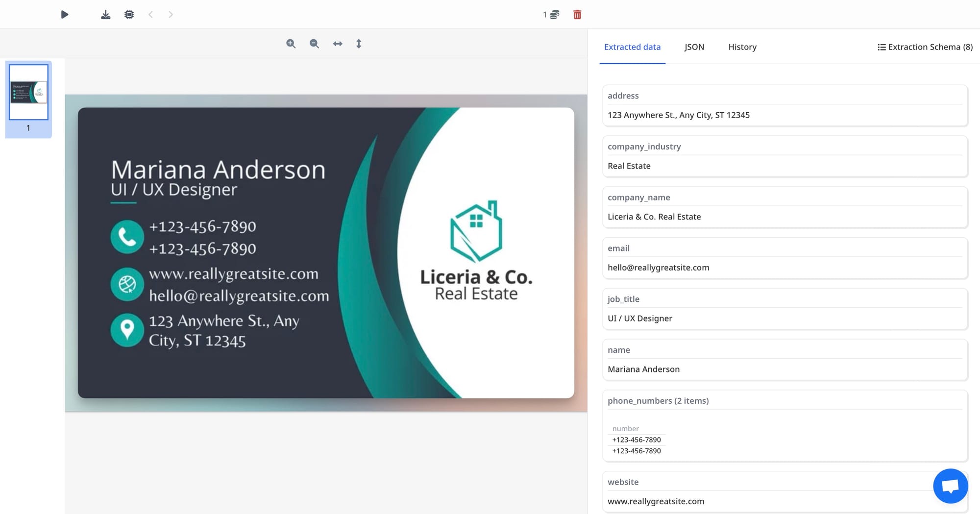Click the company_name field value
Screen dimensions: 980x514
tap(654, 217)
